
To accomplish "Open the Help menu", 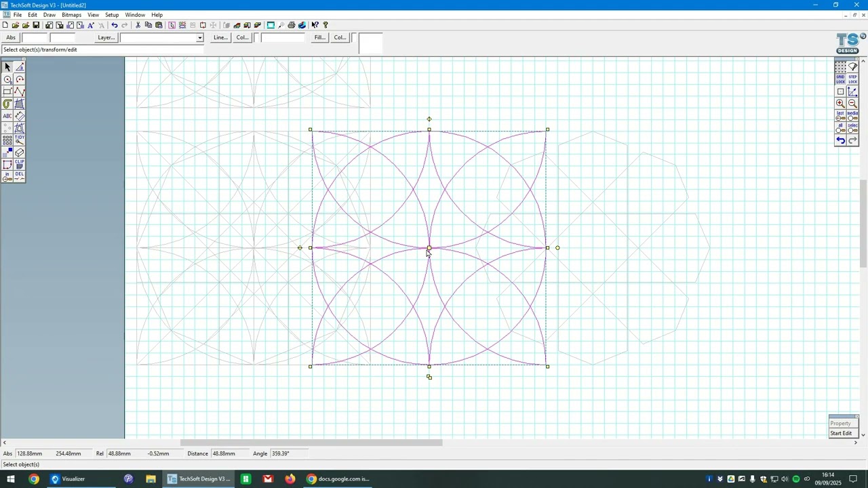I will click(157, 15).
